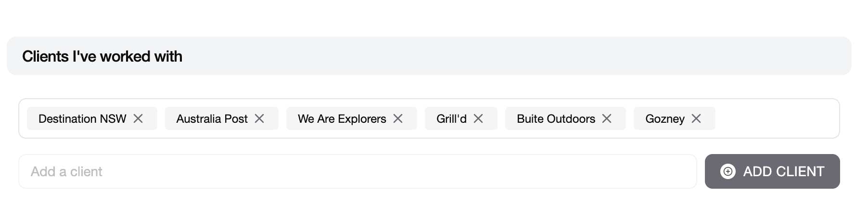Click the Gozney tag label
This screenshot has width=868, height=207.
click(664, 119)
